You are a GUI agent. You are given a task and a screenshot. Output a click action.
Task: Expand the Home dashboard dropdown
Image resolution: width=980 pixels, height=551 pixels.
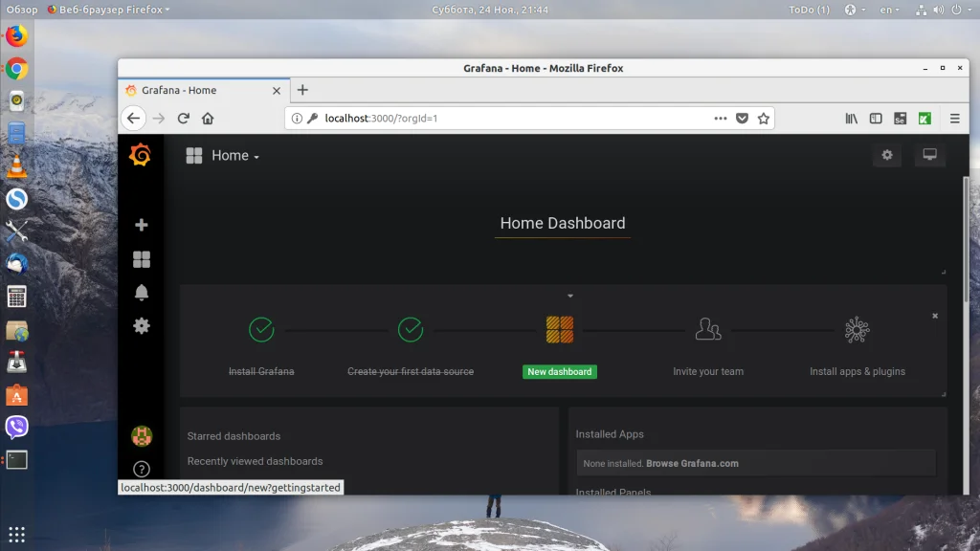coord(234,156)
